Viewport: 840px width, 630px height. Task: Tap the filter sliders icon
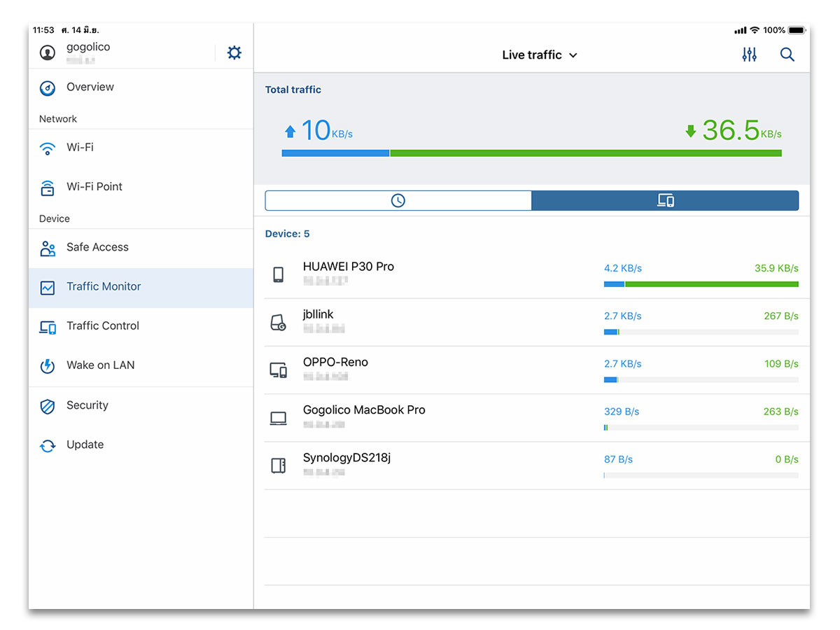coord(749,55)
